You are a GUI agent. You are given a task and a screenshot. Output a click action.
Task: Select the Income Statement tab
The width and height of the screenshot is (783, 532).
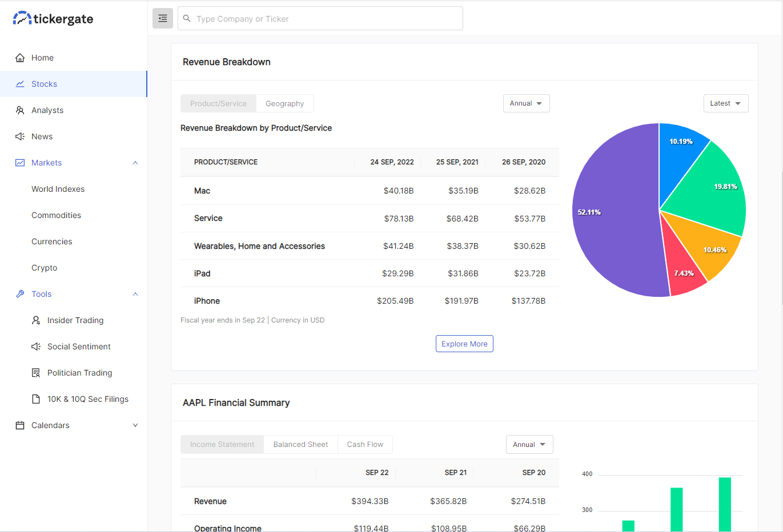click(x=222, y=445)
